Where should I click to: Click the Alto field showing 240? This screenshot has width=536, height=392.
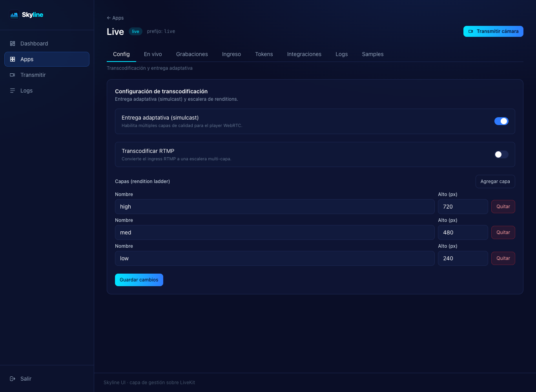[x=463, y=258]
